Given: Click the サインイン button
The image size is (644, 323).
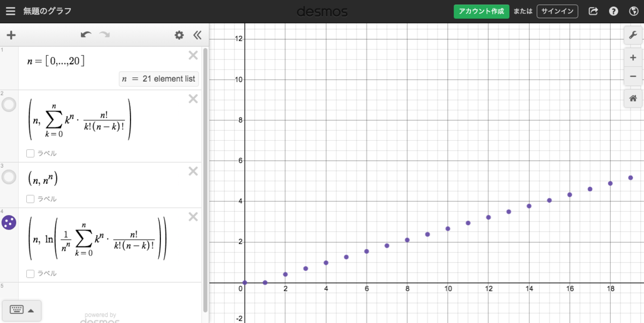Looking at the screenshot, I should tap(558, 11).
